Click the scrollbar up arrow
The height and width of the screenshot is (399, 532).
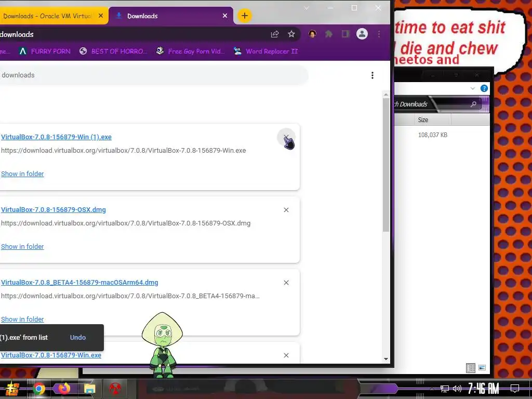pyautogui.click(x=386, y=95)
